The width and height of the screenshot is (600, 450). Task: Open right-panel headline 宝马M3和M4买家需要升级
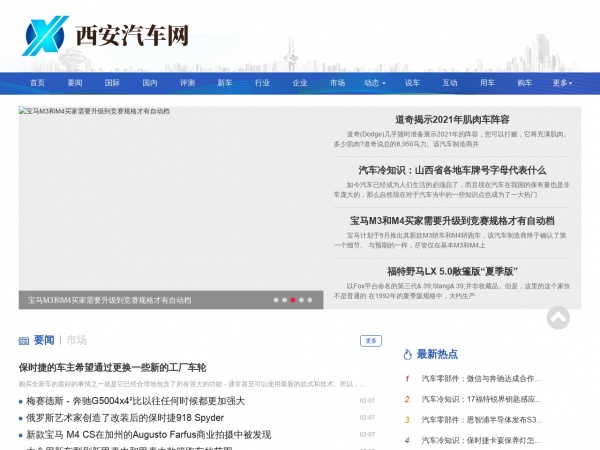(452, 221)
